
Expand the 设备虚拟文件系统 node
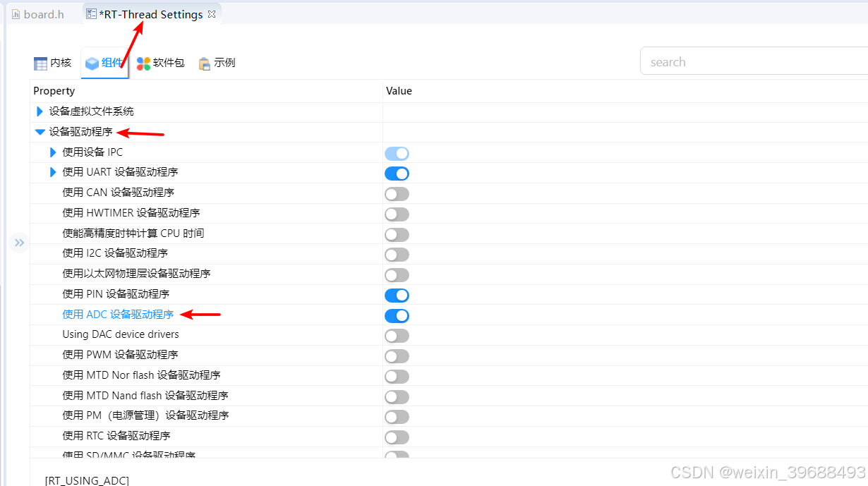40,111
